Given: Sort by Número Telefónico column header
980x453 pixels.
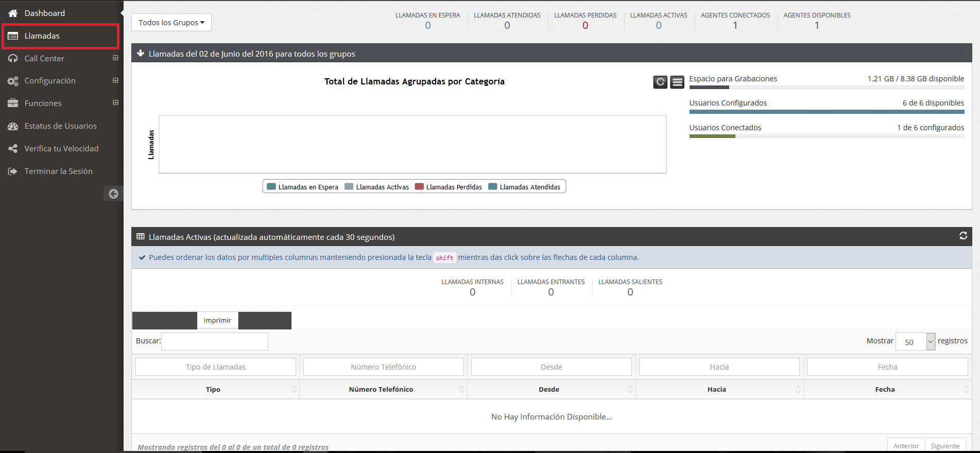Looking at the screenshot, I should (x=383, y=390).
